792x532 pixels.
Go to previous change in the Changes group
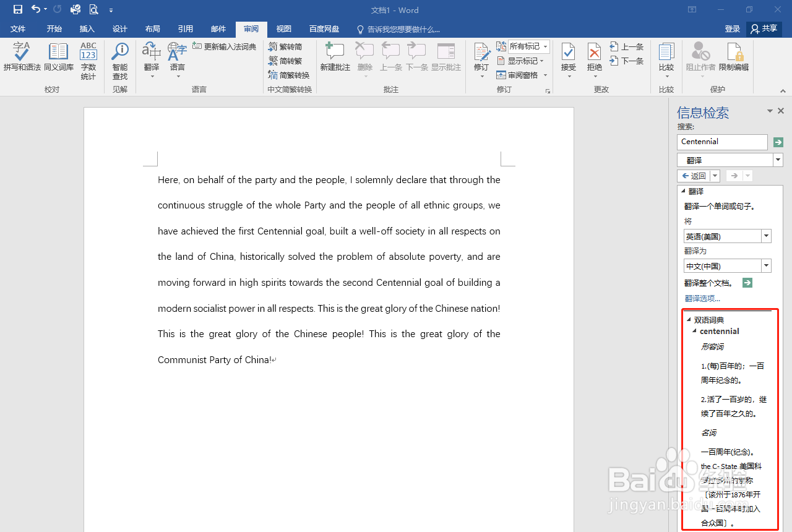tap(627, 46)
